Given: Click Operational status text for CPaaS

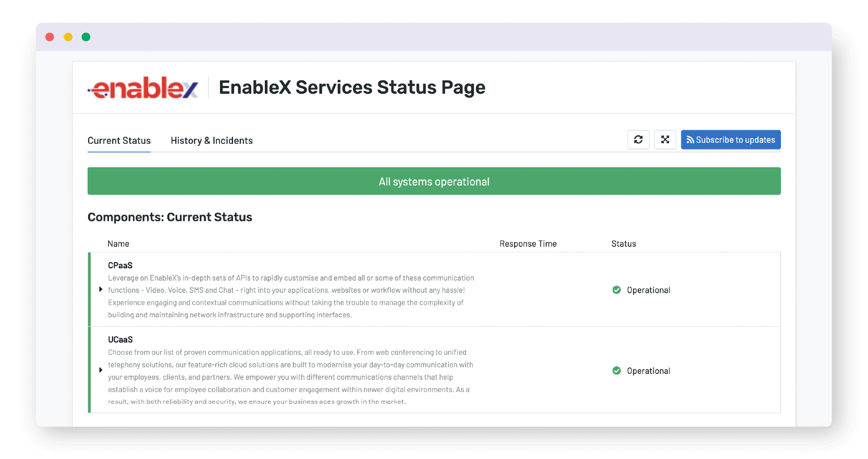Looking at the screenshot, I should click(x=649, y=290).
